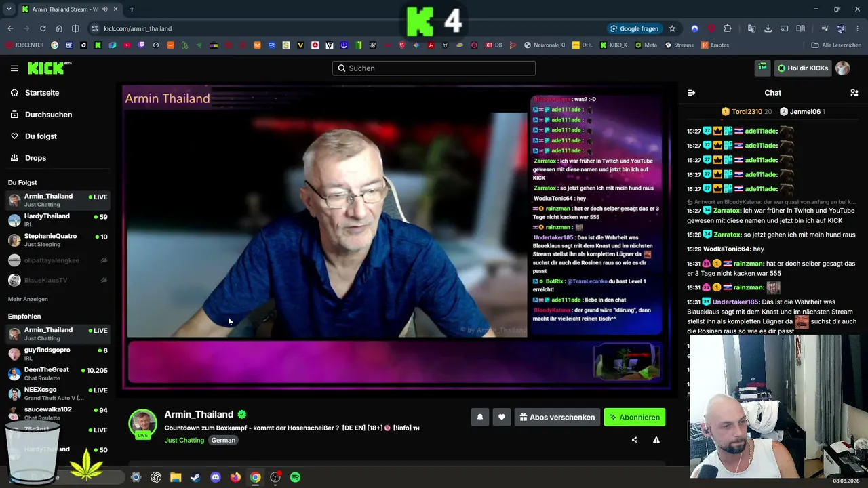This screenshot has width=868, height=488.
Task: Open the leaderboard icon beside KICKs button
Action: [x=763, y=68]
